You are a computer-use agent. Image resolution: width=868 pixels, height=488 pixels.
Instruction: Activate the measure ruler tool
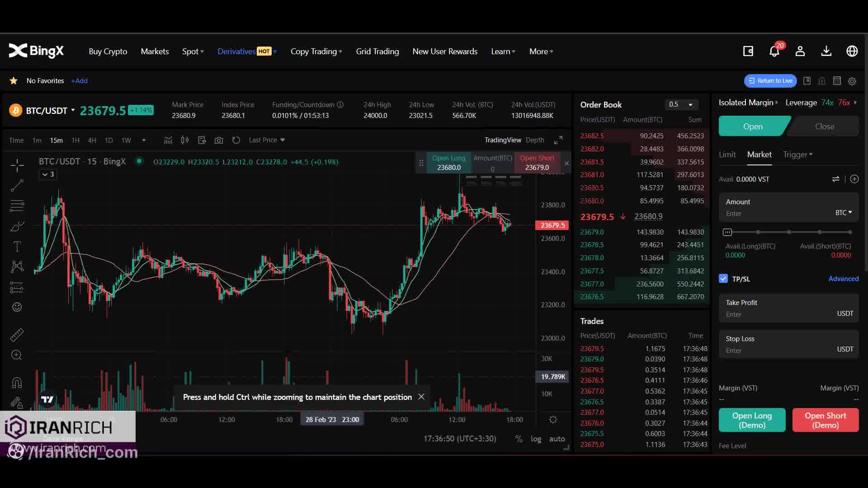17,334
